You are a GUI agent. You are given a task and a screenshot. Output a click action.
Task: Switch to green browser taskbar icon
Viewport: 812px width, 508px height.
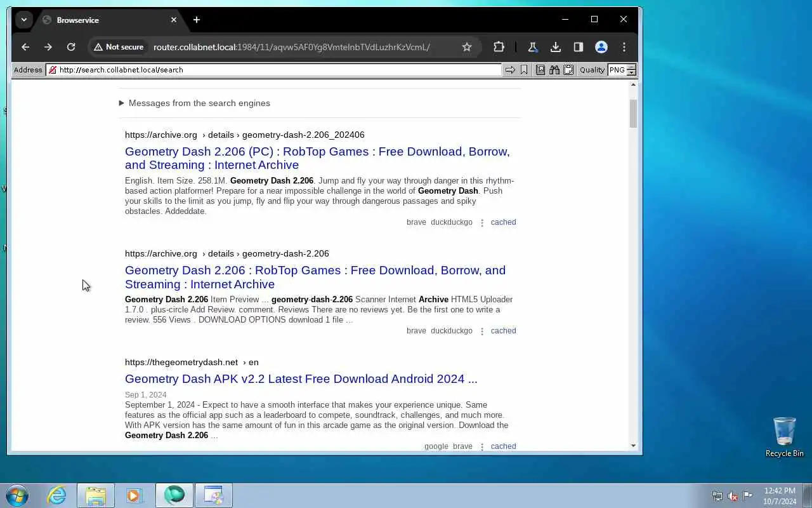(174, 495)
